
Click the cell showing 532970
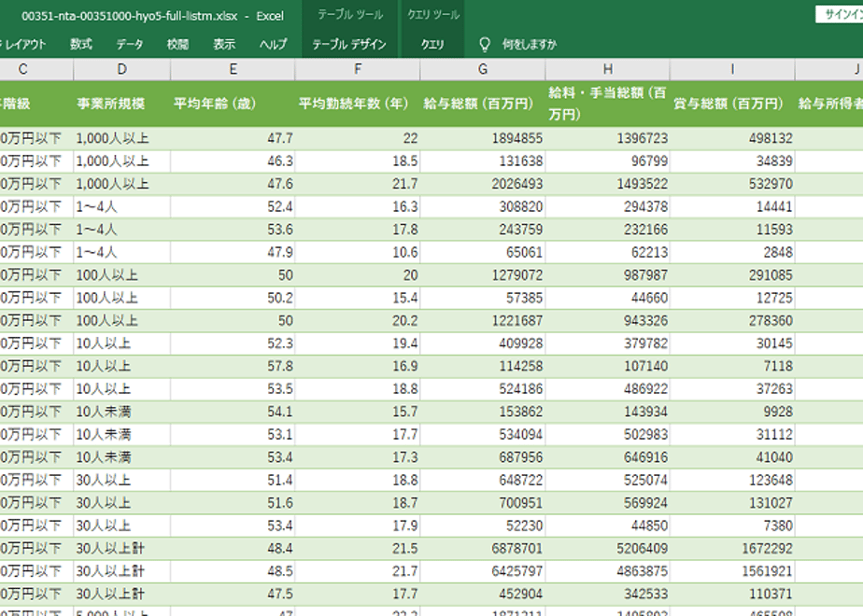tap(732, 184)
